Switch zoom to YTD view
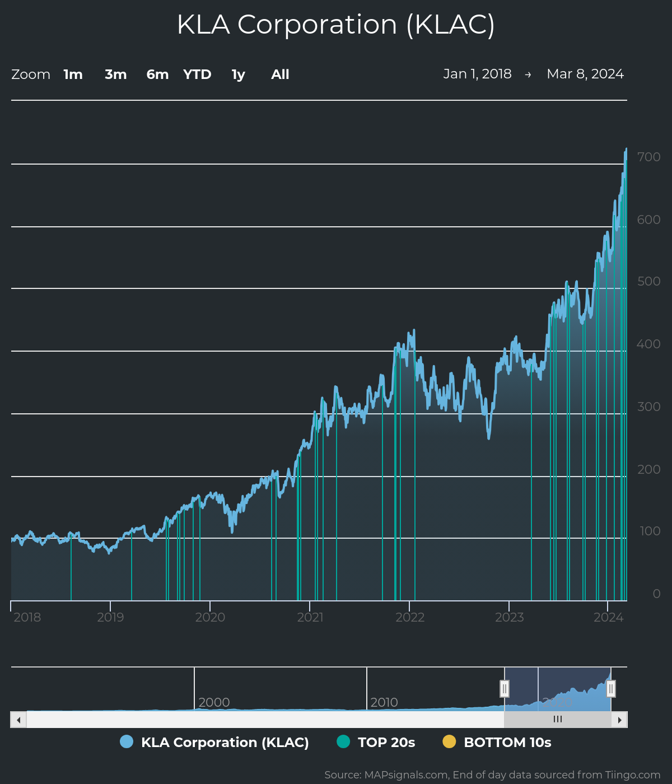Image resolution: width=672 pixels, height=784 pixels. pos(197,74)
